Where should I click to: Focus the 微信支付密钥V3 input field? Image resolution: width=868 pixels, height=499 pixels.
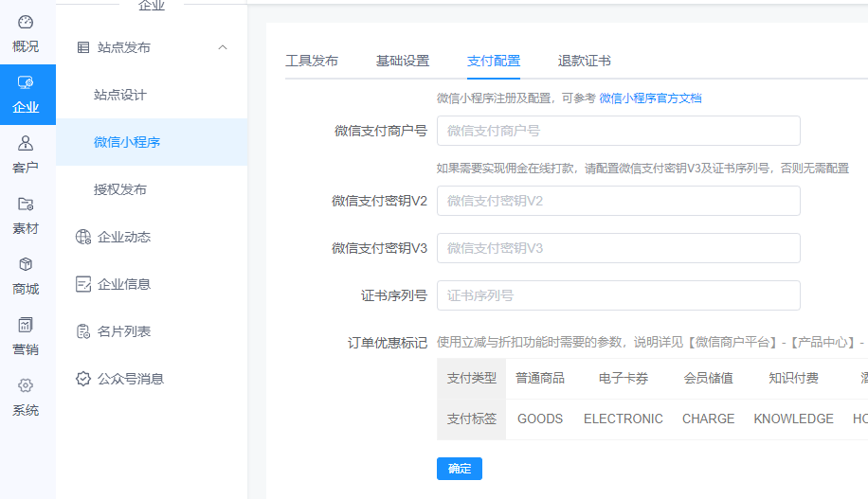click(619, 248)
